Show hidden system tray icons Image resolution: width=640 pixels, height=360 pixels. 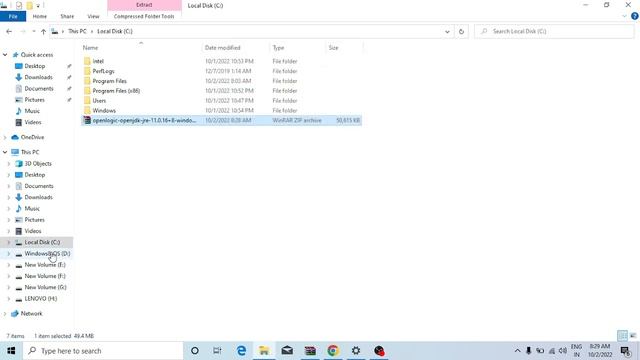[x=517, y=351]
